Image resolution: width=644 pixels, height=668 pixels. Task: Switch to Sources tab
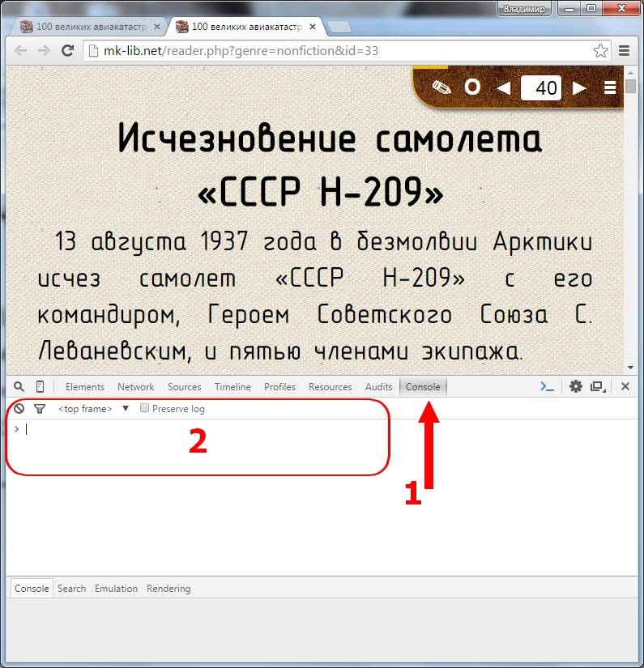tap(184, 387)
